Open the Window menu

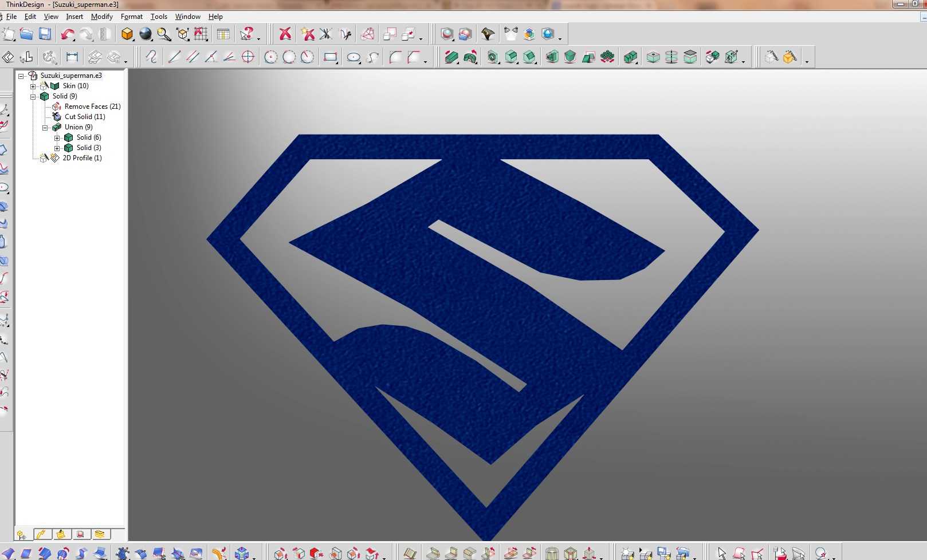pyautogui.click(x=188, y=17)
